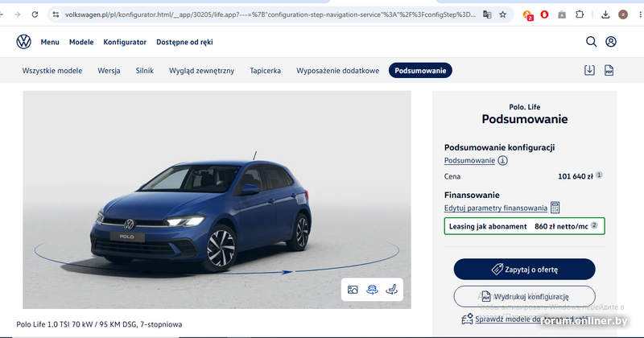Go to Wyposażenie dodatkowe step
This screenshot has width=644, height=338.
point(337,71)
